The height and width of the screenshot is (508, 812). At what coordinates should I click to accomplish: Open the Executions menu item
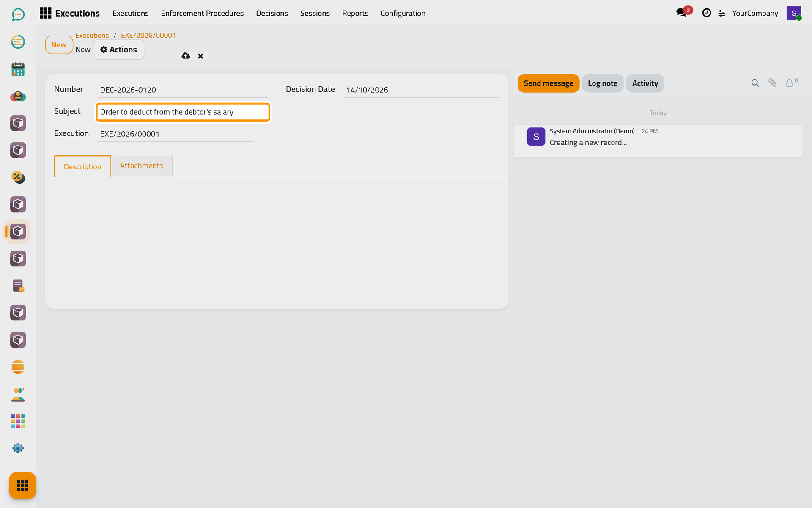click(x=130, y=13)
